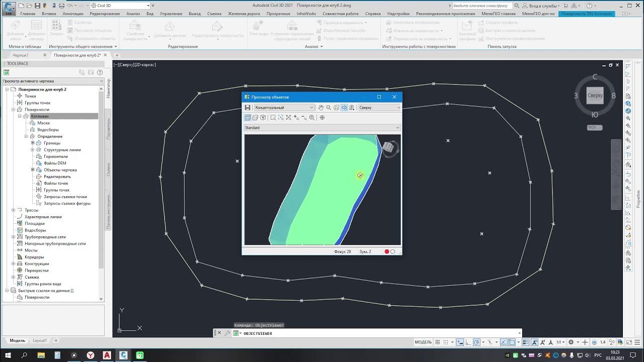Expand the Границы node
The image size is (644, 362).
click(33, 143)
